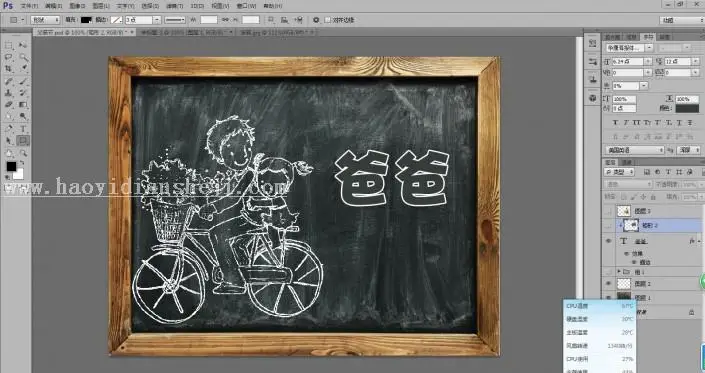
Task: Click the fill color swatch in options bar
Action: click(x=86, y=20)
